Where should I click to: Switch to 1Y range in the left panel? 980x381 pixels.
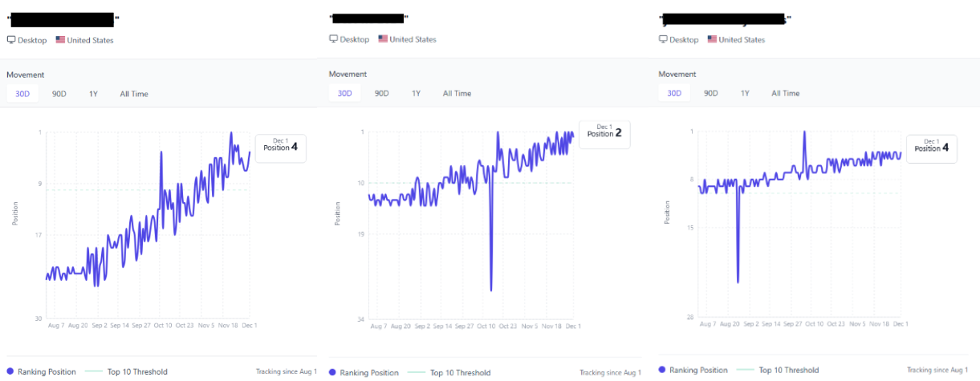pyautogui.click(x=93, y=94)
